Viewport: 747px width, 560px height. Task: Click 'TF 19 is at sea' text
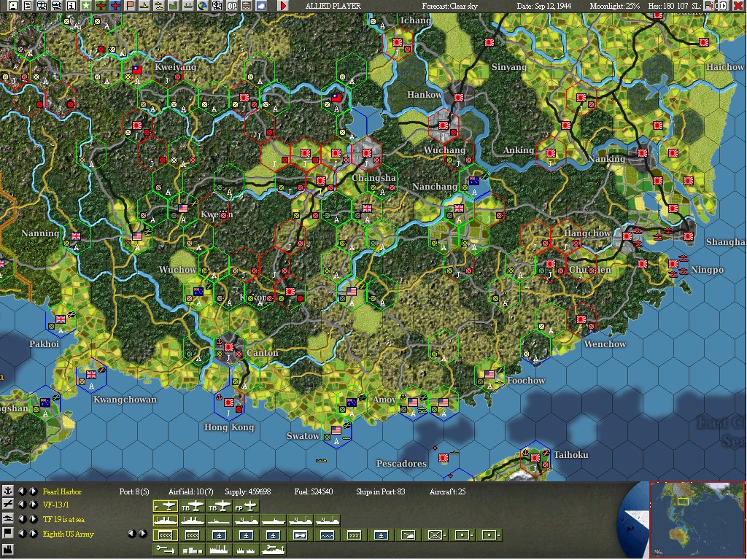pyautogui.click(x=63, y=519)
